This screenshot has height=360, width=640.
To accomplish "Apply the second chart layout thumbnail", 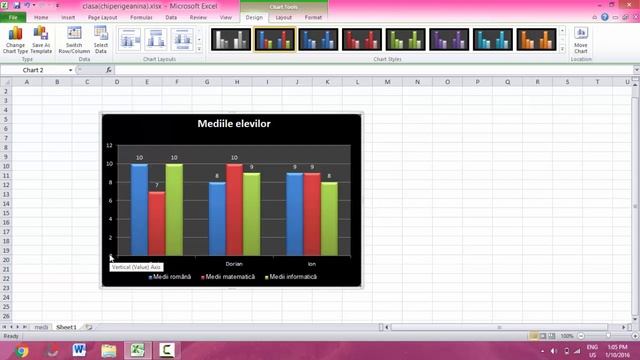I will (x=156, y=40).
